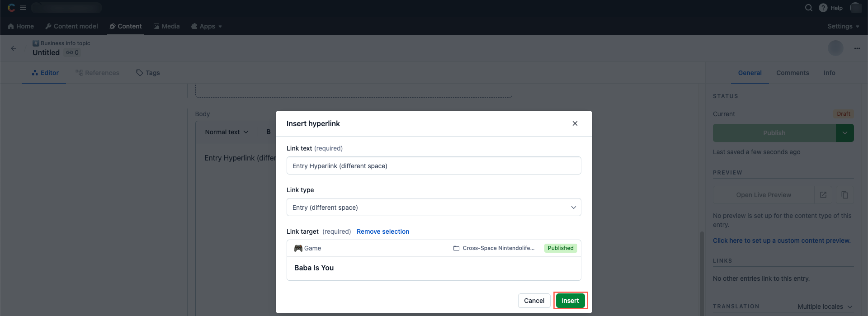This screenshot has height=316, width=868.
Task: Open the Normal text style dropdown
Action: [226, 132]
